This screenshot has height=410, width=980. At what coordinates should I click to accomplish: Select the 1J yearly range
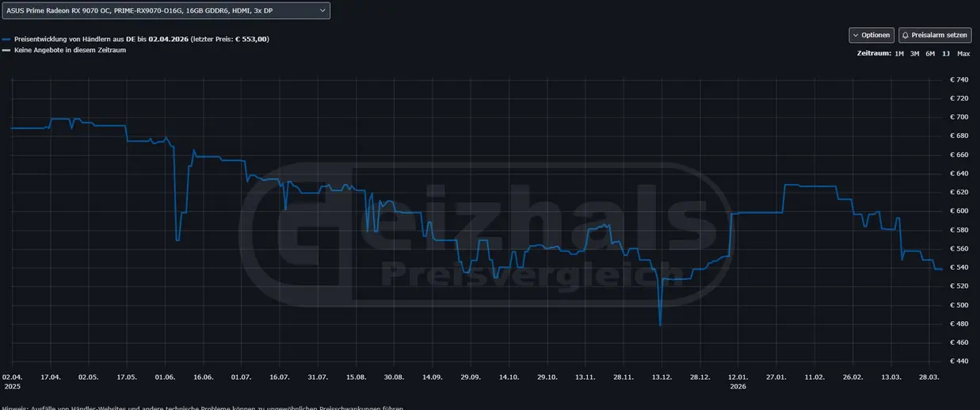click(x=946, y=54)
